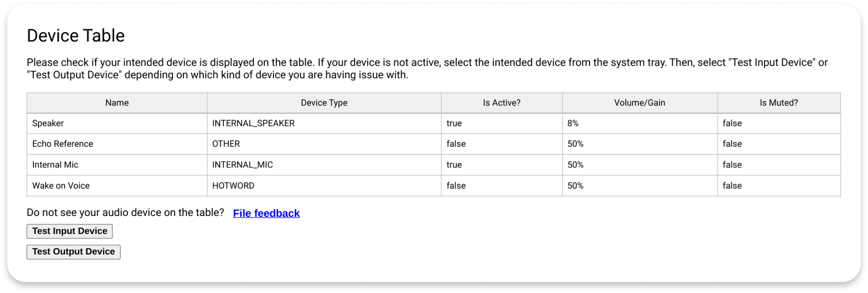Viewport: 868px width, 293px height.
Task: Click the 8% volume cell
Action: pyautogui.click(x=573, y=123)
